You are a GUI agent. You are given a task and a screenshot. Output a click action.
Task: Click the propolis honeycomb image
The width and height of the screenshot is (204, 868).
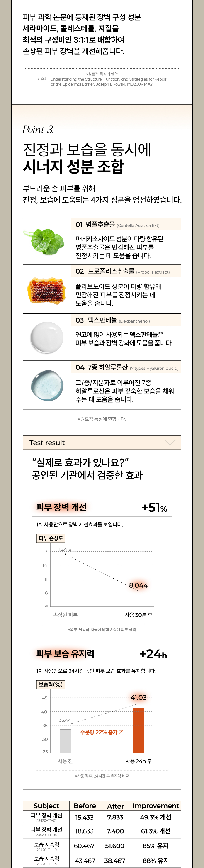tap(47, 289)
